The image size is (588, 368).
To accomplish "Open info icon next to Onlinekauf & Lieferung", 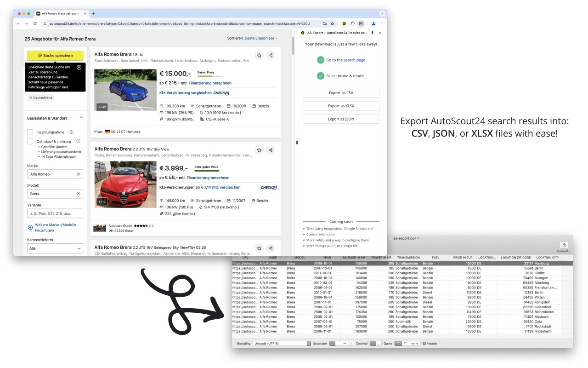I will pyautogui.click(x=78, y=141).
